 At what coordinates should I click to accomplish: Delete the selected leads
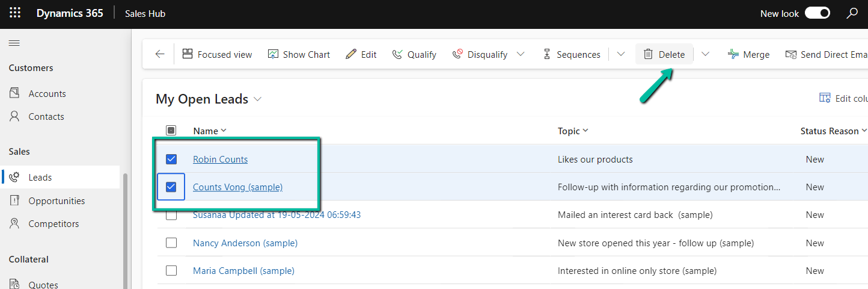(x=664, y=54)
